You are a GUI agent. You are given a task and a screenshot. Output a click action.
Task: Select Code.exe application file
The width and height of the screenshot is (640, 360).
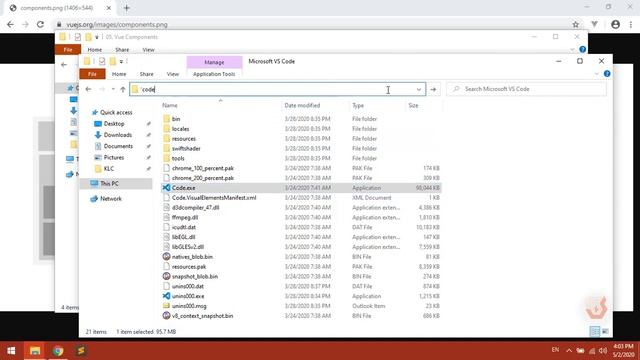pos(183,188)
